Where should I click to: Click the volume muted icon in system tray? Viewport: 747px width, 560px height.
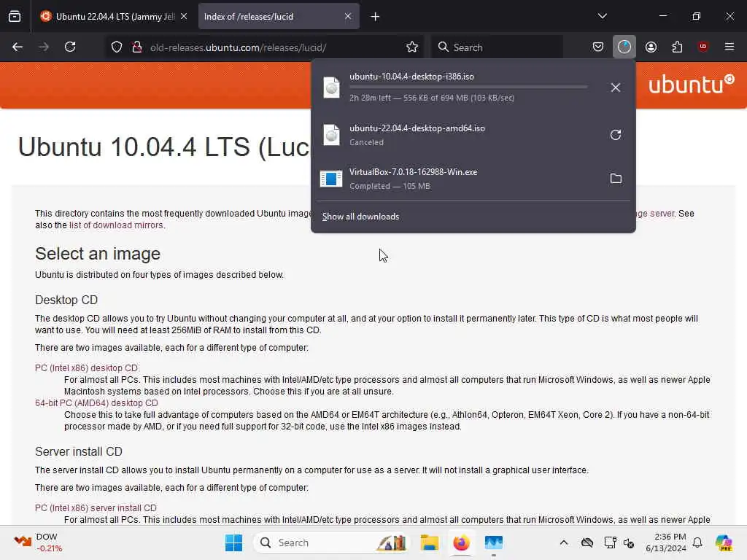629,542
